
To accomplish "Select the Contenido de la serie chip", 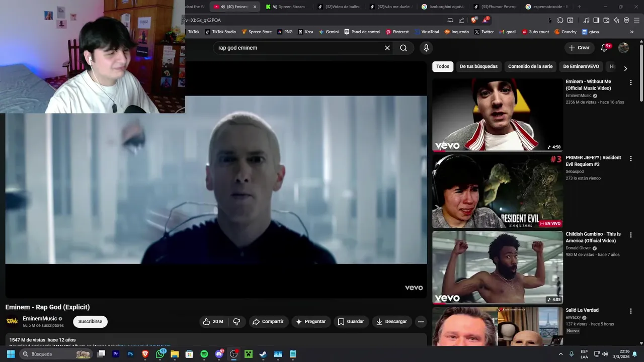I will click(530, 66).
